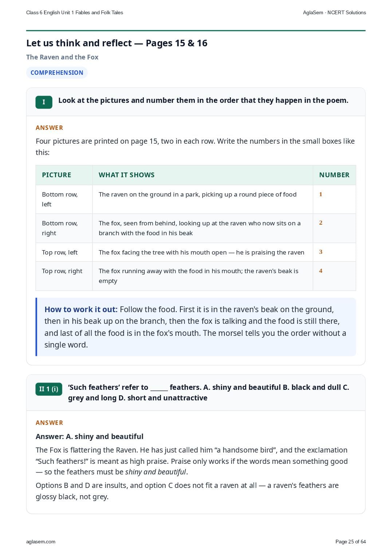Image resolution: width=392 pixels, height=555 pixels.
Task: Click the WHAT IT SHOWS column header
Action: pos(127,175)
